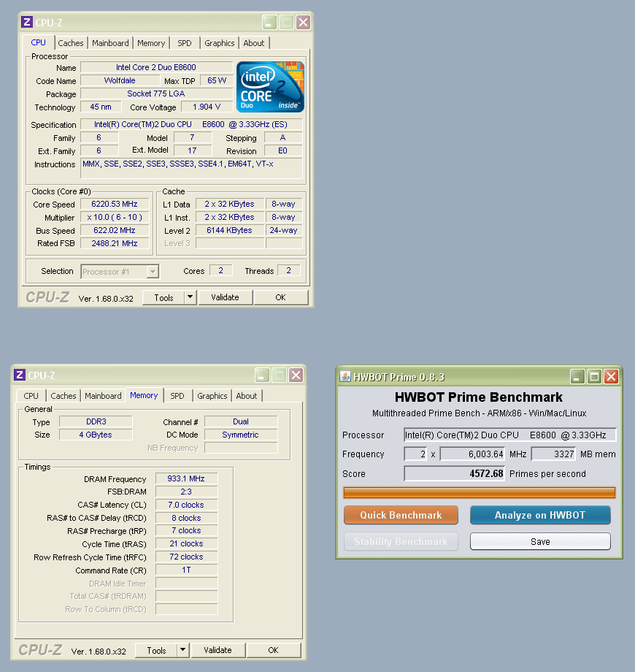Minimize the top CPU-Z window

coord(269,23)
